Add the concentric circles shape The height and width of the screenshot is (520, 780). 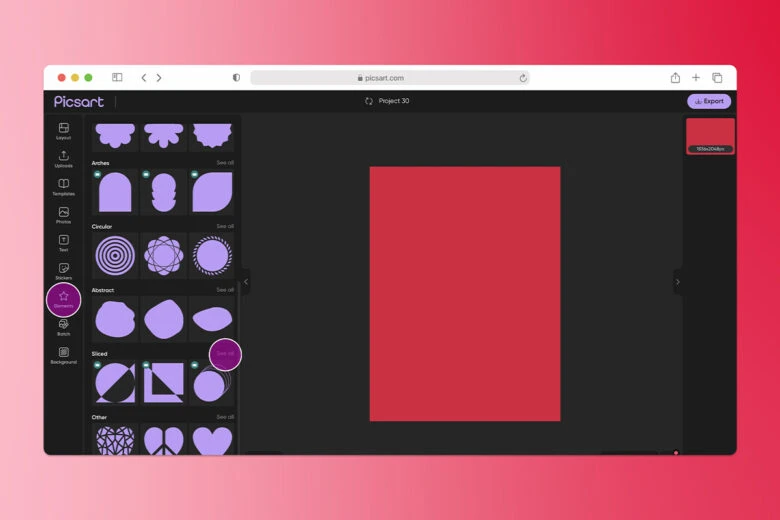115,256
